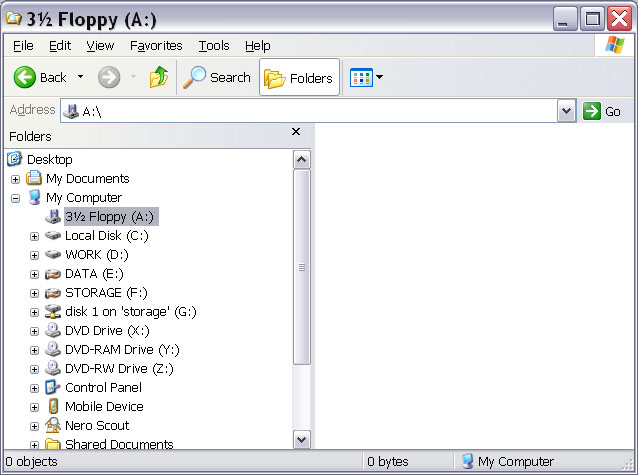Expand the Control Panel node
Screen dimensions: 638x475
coord(35,388)
